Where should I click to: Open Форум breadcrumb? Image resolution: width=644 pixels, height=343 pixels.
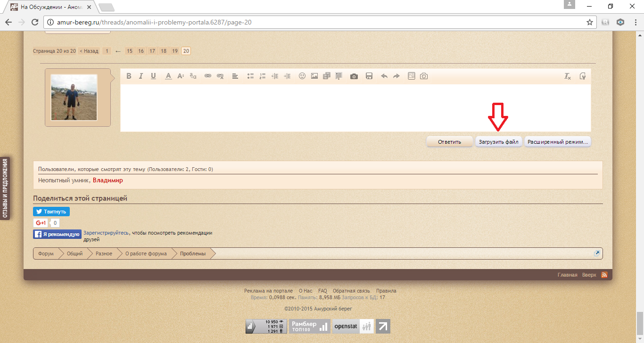pos(46,253)
